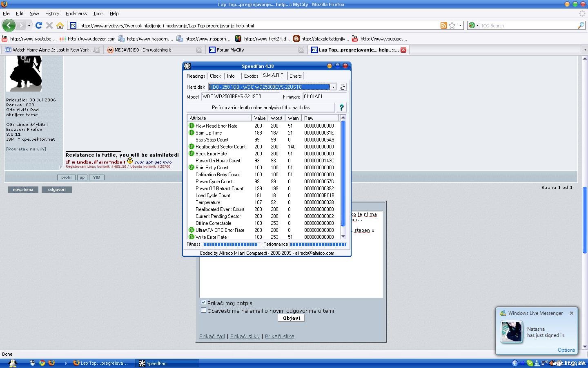Screen dimensions: 588x368
Task: Click the SpeedFan question mark help icon
Action: point(341,108)
